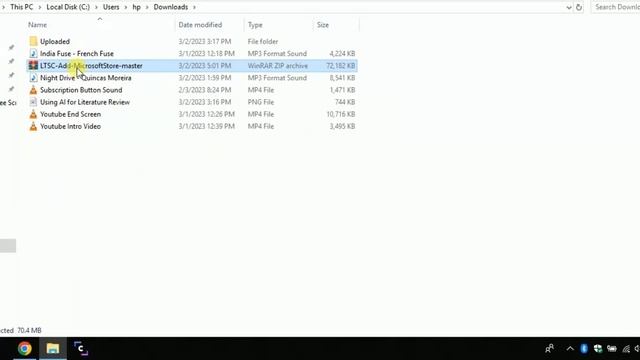Click the 'File folder' type cell
640x360 pixels.
pyautogui.click(x=263, y=41)
